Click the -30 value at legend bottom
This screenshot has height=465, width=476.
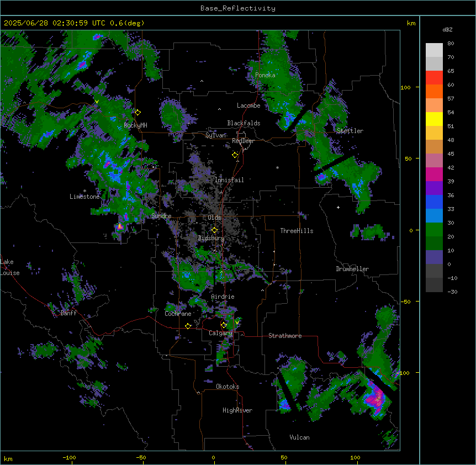pos(452,292)
